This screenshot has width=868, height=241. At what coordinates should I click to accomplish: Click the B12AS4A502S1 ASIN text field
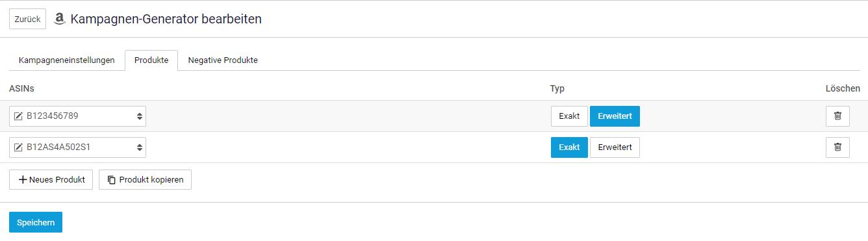tap(77, 147)
